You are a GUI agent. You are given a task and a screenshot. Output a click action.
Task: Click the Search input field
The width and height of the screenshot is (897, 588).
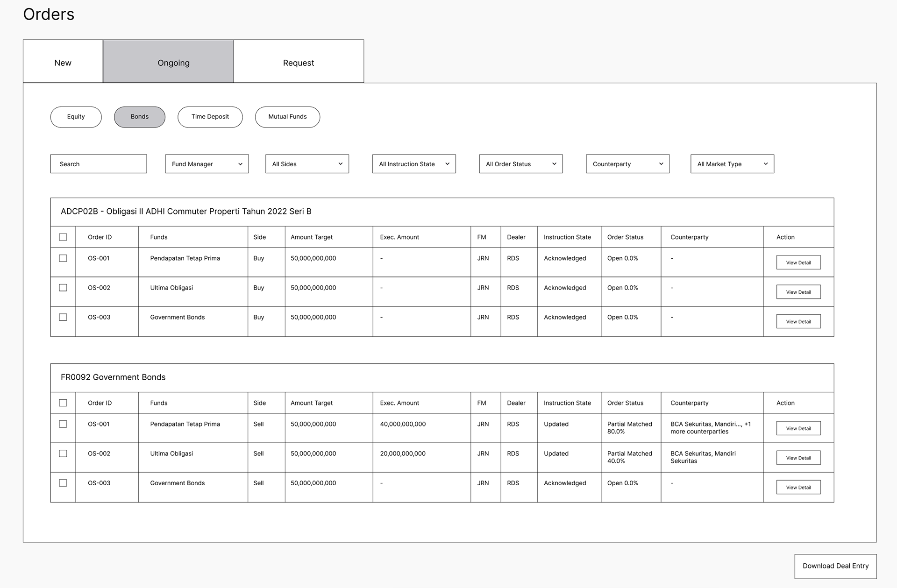click(x=99, y=164)
